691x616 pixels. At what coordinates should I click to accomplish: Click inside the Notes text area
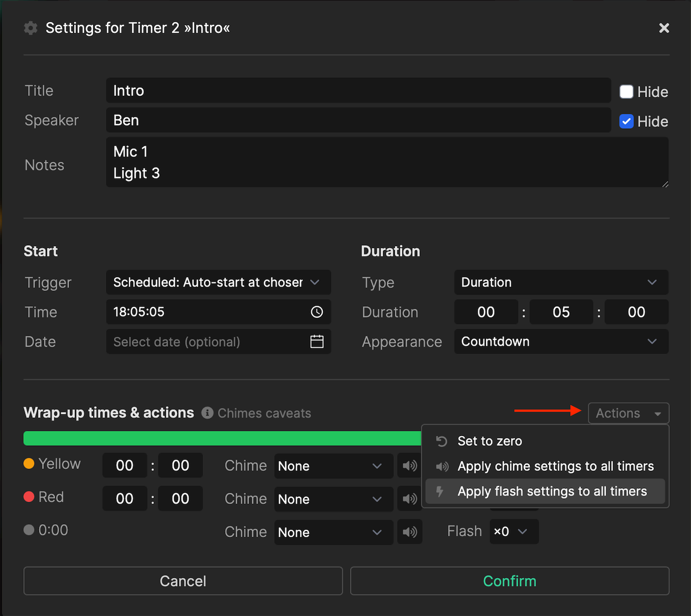(345, 163)
